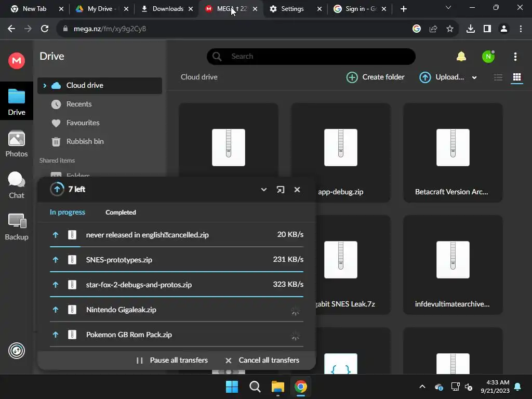Open MEGA three-dot more menu
This screenshot has width=532, height=399.
pos(515,57)
